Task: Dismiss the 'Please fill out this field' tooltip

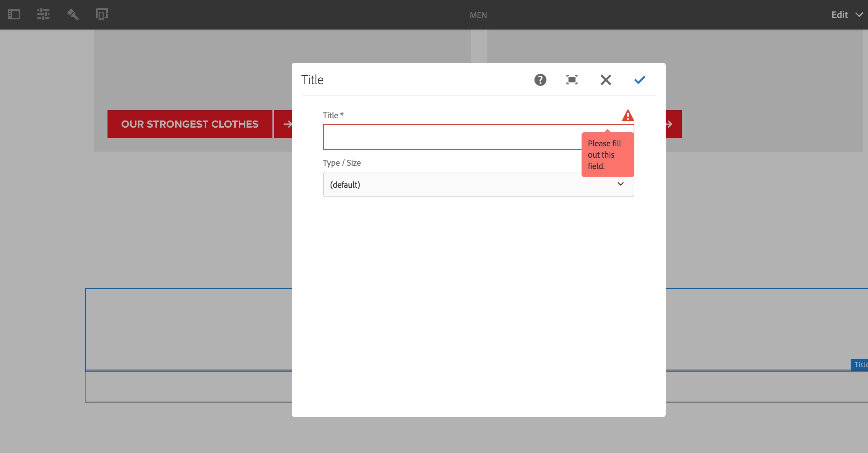Action: click(607, 155)
